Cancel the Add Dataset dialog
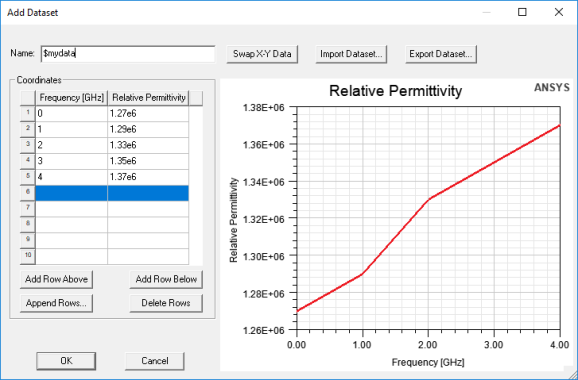The width and height of the screenshot is (578, 380). pos(155,361)
